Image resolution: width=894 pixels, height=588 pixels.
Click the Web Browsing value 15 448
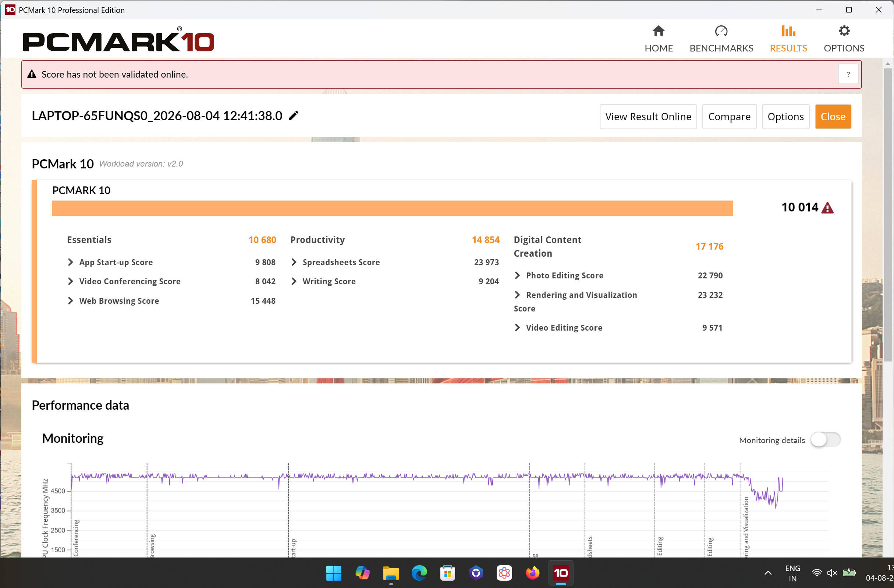tap(263, 301)
